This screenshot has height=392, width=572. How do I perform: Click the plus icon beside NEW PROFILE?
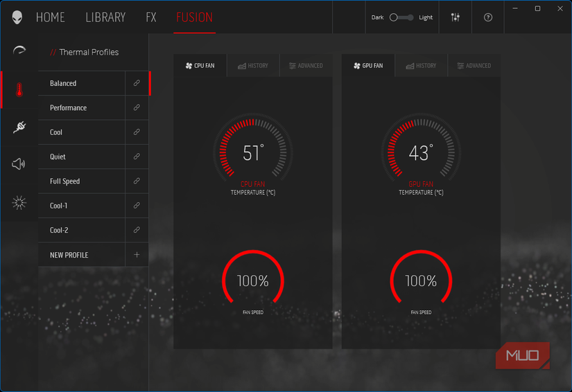[x=137, y=255]
